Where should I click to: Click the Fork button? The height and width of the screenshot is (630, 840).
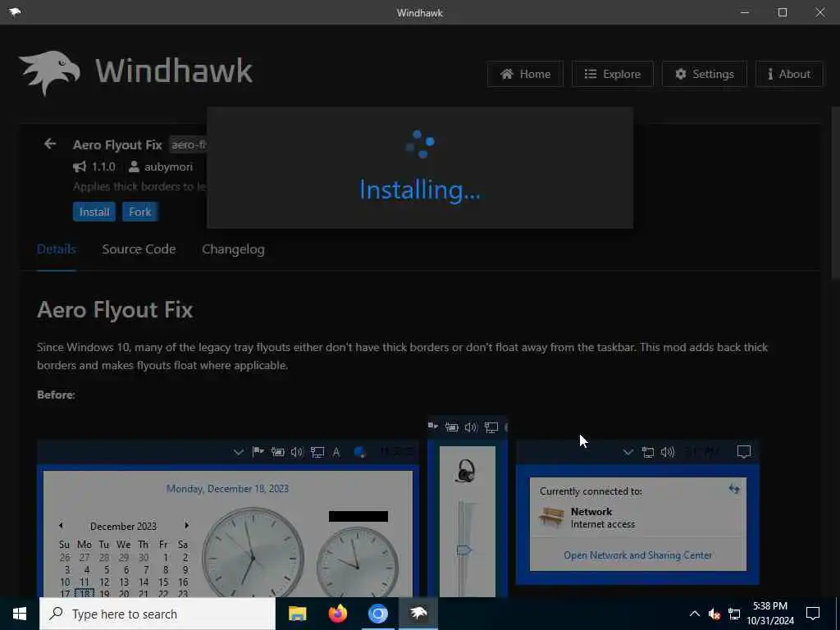139,212
